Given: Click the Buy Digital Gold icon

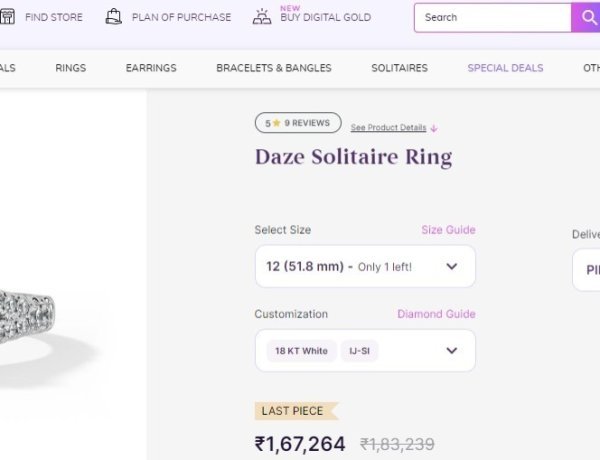Looking at the screenshot, I should click(x=262, y=17).
